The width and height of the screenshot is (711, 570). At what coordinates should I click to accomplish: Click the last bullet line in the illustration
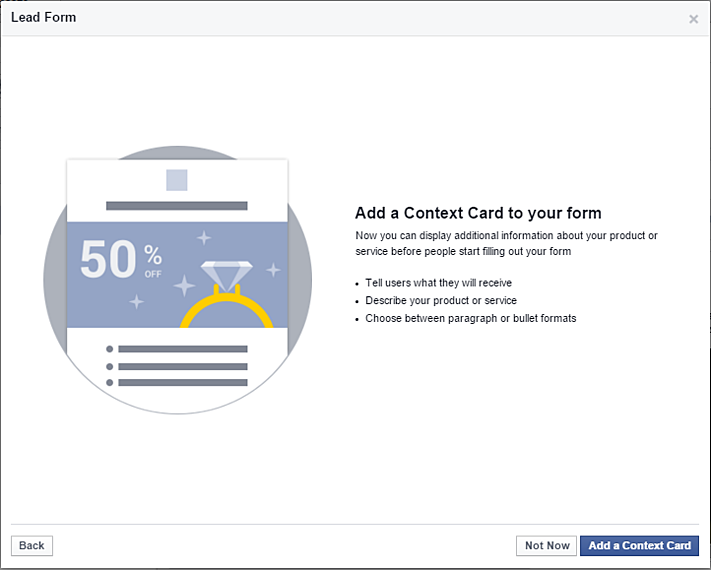pos(182,382)
